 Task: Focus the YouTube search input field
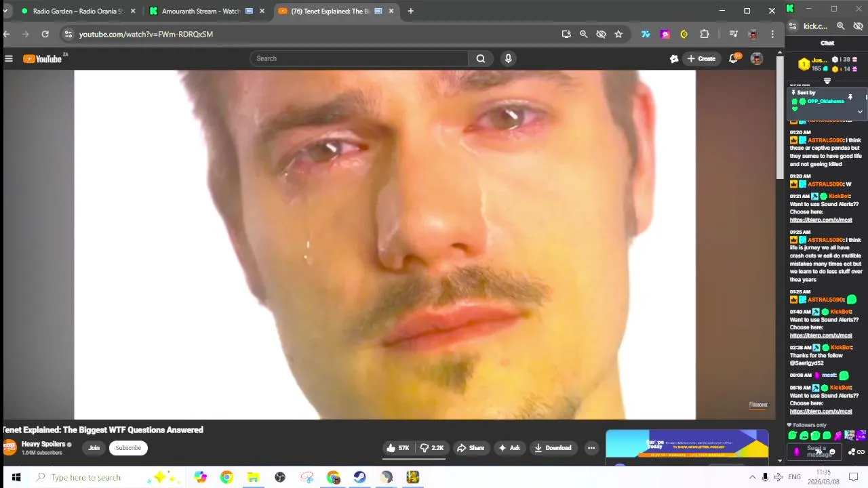[x=359, y=58]
